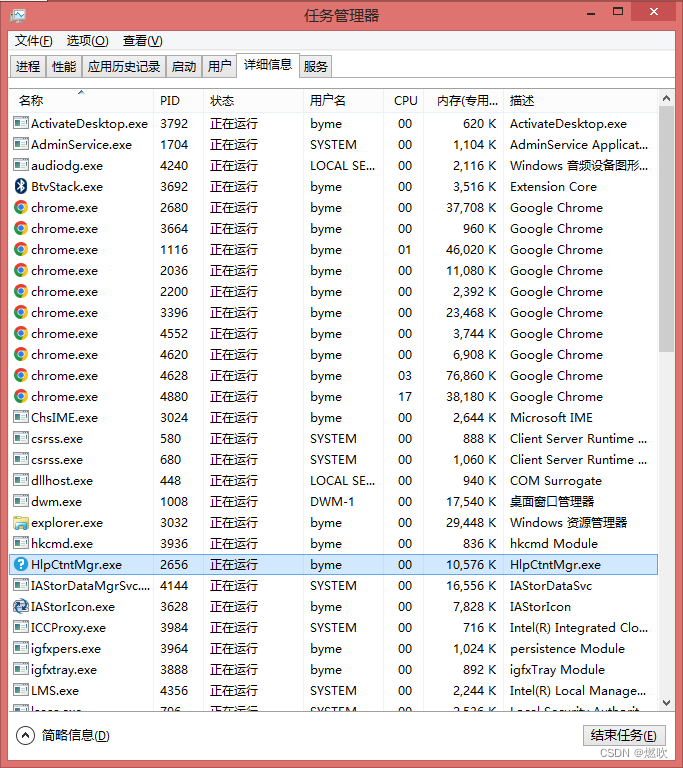Viewport: 683px width, 768px height.
Task: Select the csrss.exe row with PID 680
Action: (333, 459)
